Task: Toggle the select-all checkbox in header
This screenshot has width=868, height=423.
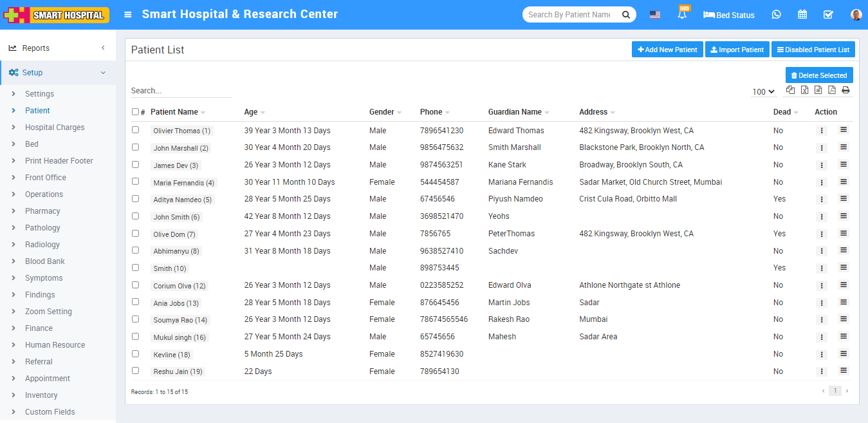Action: tap(135, 111)
